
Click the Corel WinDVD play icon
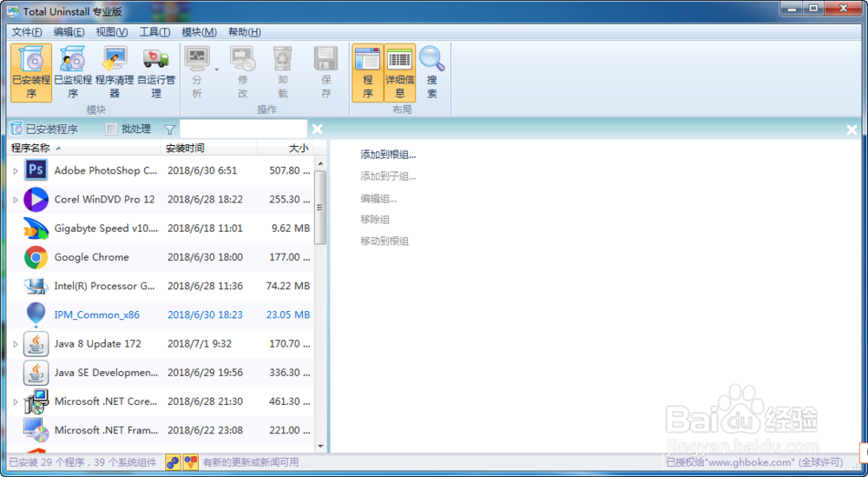[36, 200]
